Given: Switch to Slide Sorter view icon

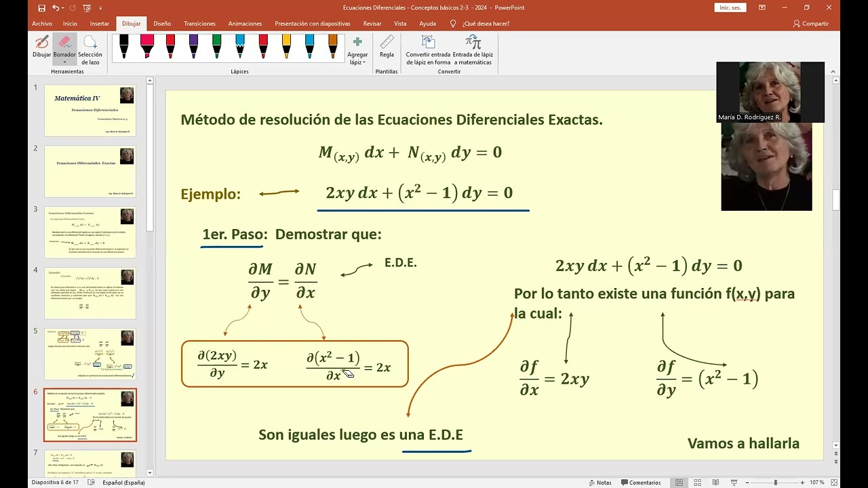Looking at the screenshot, I should pos(698,483).
